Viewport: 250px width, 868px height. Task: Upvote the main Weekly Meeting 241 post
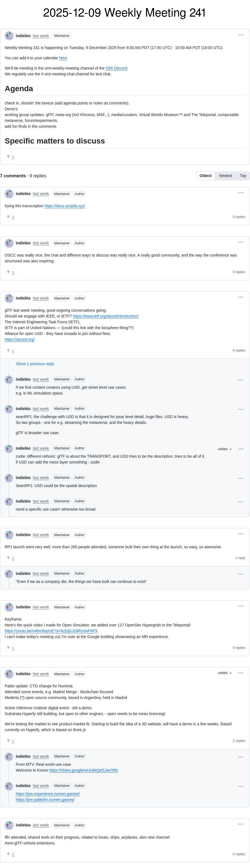point(11,157)
